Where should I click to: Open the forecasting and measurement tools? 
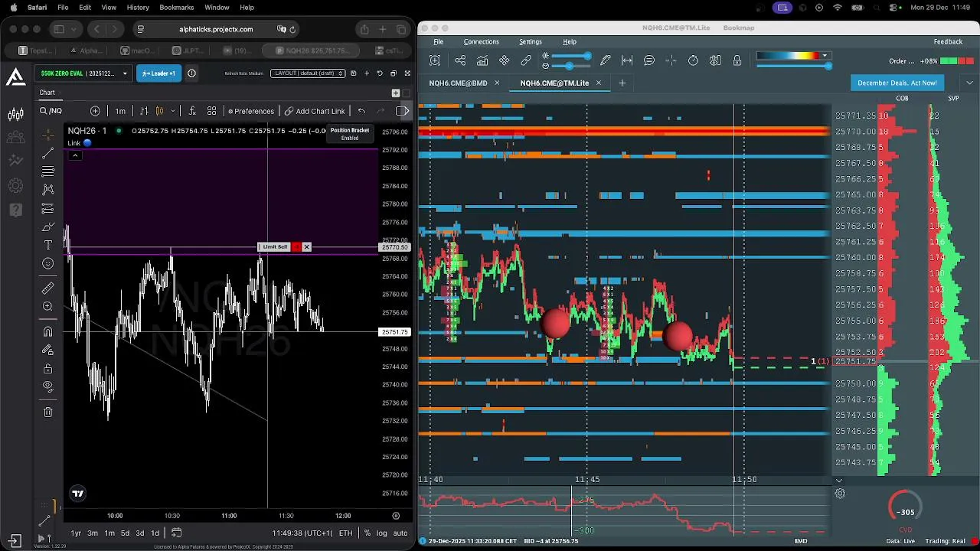47,207
